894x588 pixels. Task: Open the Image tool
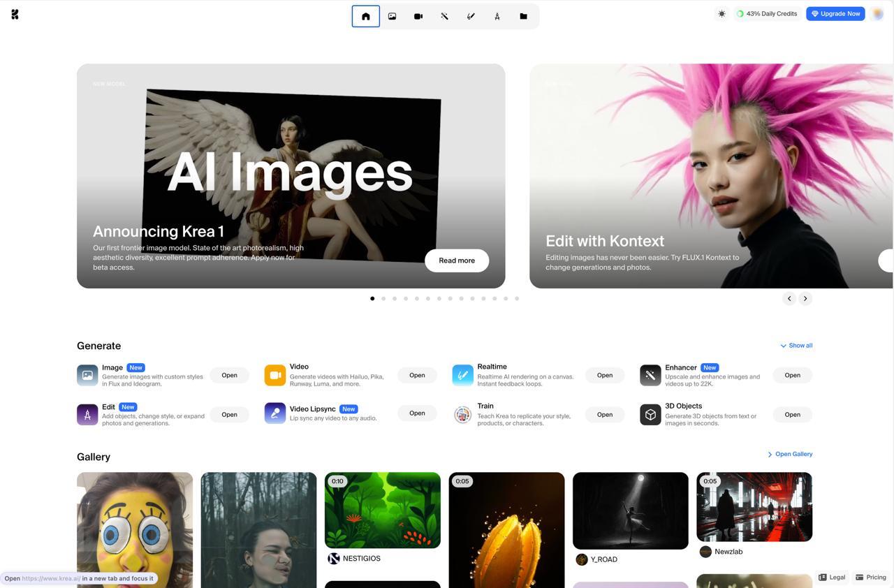tap(229, 375)
